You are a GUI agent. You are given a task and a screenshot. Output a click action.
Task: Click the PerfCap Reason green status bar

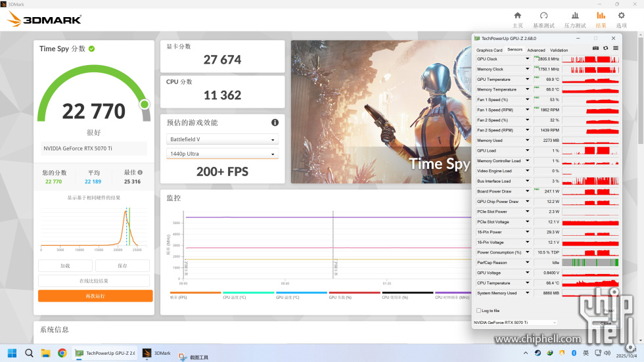pos(590,262)
